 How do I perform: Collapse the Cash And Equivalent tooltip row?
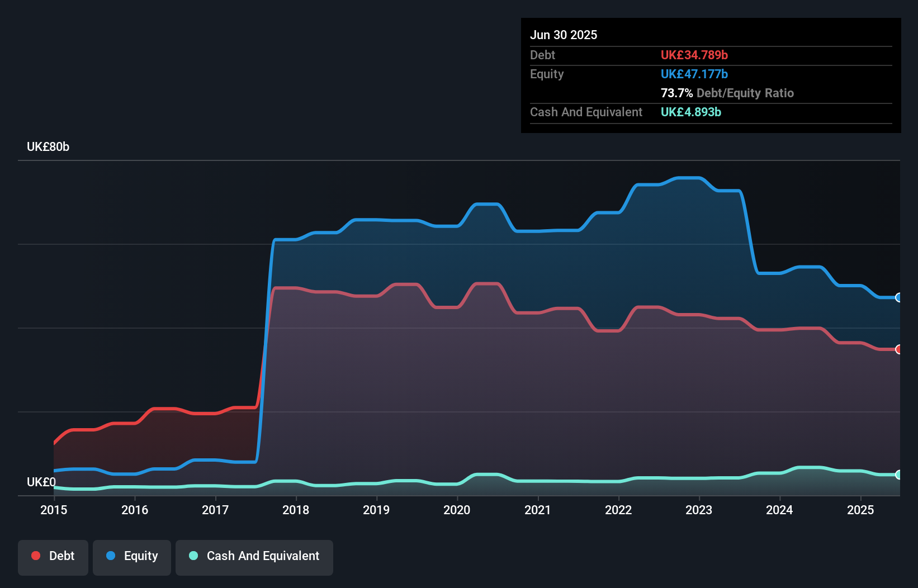click(586, 112)
